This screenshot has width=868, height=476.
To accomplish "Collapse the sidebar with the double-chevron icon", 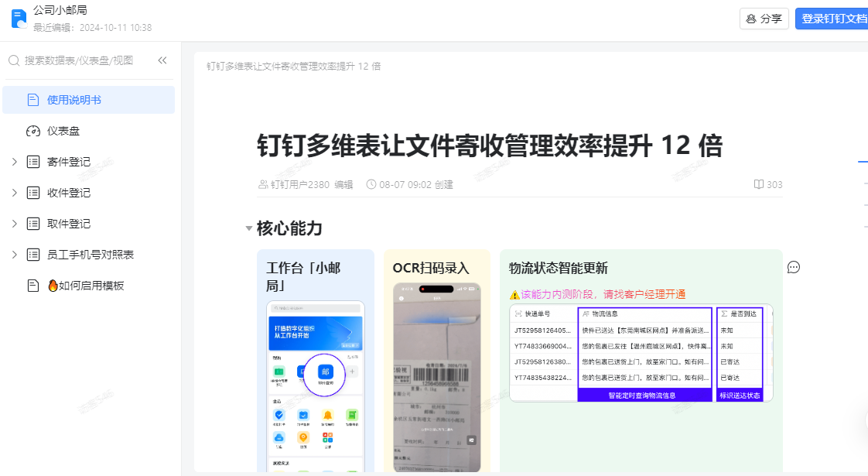I will [x=162, y=60].
